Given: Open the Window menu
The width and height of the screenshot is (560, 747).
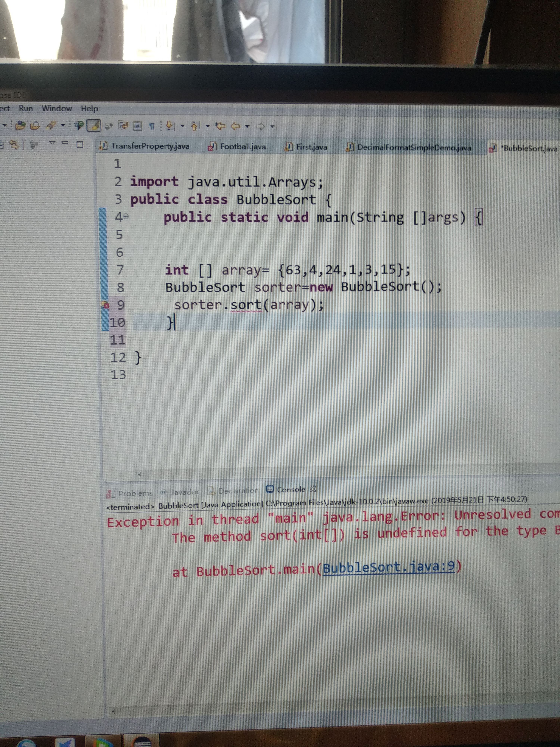Looking at the screenshot, I should click(x=57, y=108).
